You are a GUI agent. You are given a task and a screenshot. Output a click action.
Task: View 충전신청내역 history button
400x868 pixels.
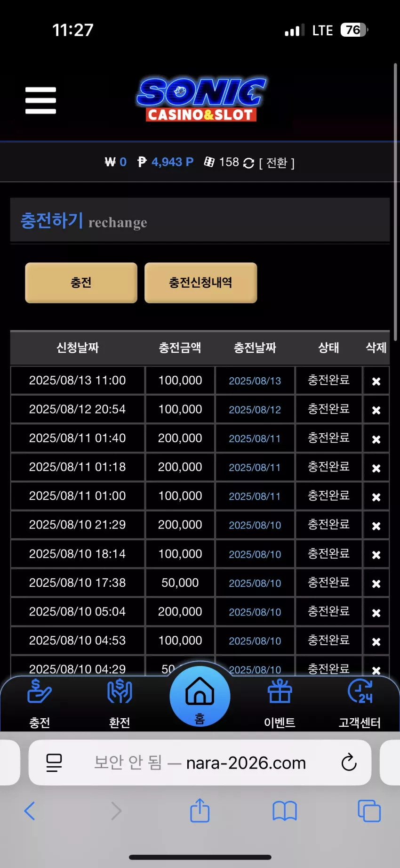[x=200, y=283]
